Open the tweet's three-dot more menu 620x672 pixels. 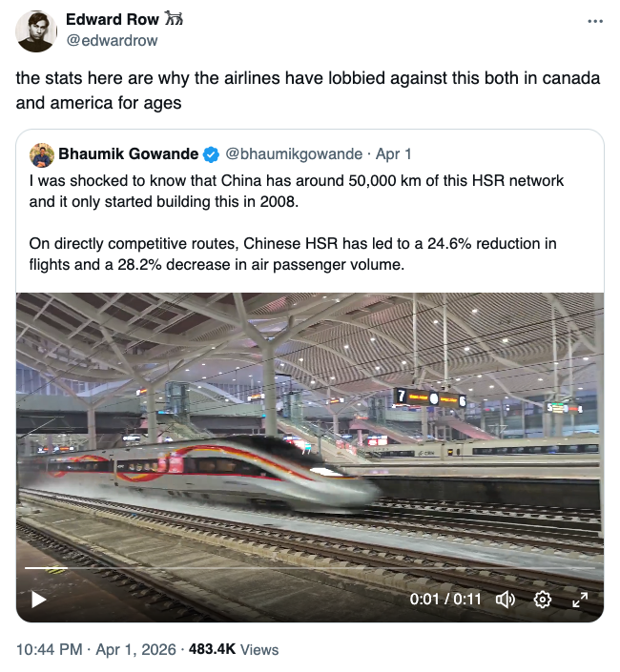pos(594,20)
